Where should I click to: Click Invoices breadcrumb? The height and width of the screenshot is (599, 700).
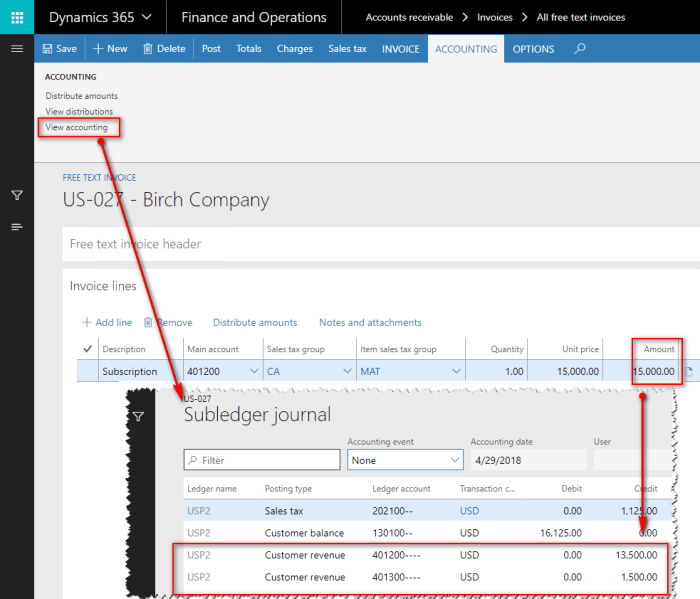(x=495, y=17)
